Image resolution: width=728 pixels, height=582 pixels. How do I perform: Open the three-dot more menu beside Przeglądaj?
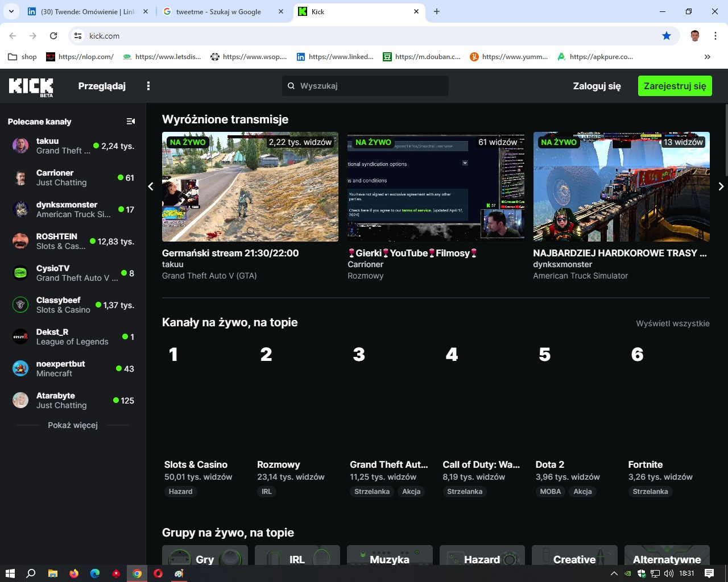click(x=148, y=86)
